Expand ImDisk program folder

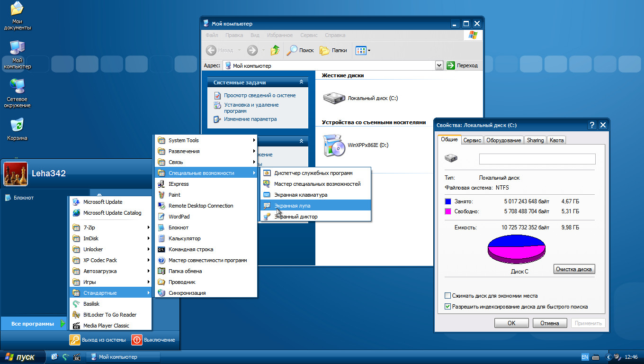[110, 238]
